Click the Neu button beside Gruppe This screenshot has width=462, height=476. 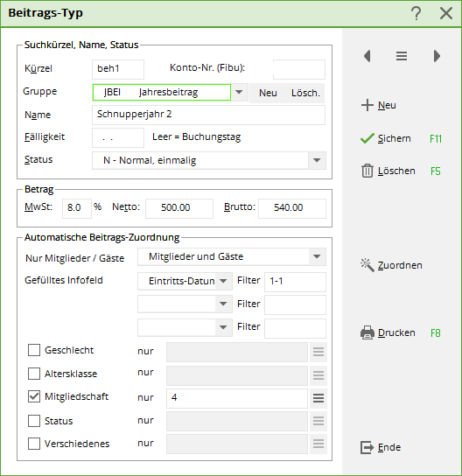[x=268, y=93]
